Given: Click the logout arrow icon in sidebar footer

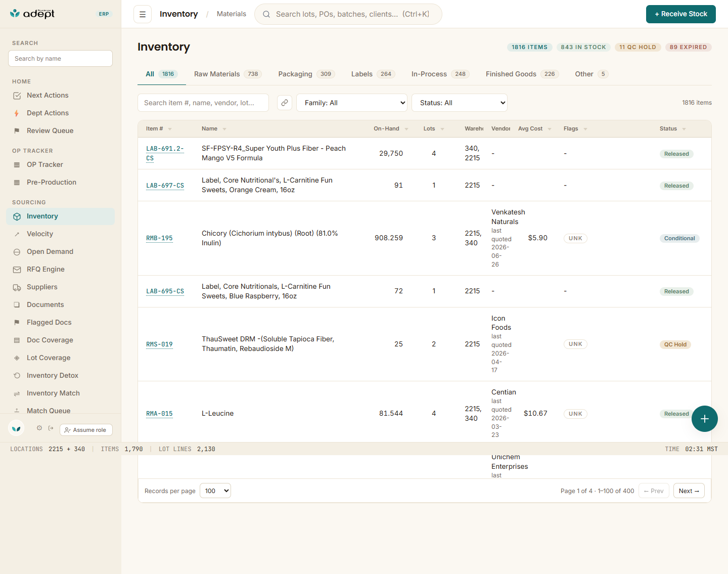Looking at the screenshot, I should tap(51, 428).
